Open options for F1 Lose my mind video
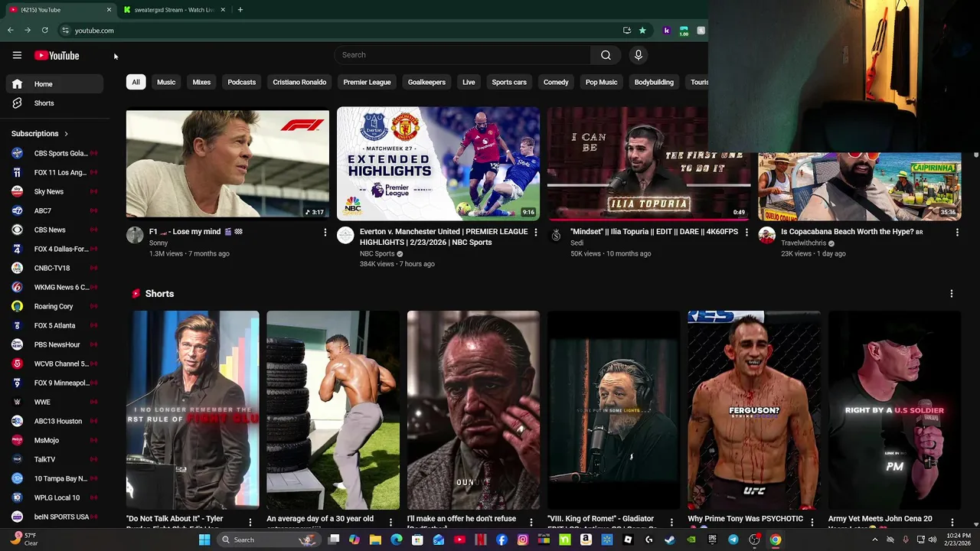The width and height of the screenshot is (980, 551). pos(325,232)
